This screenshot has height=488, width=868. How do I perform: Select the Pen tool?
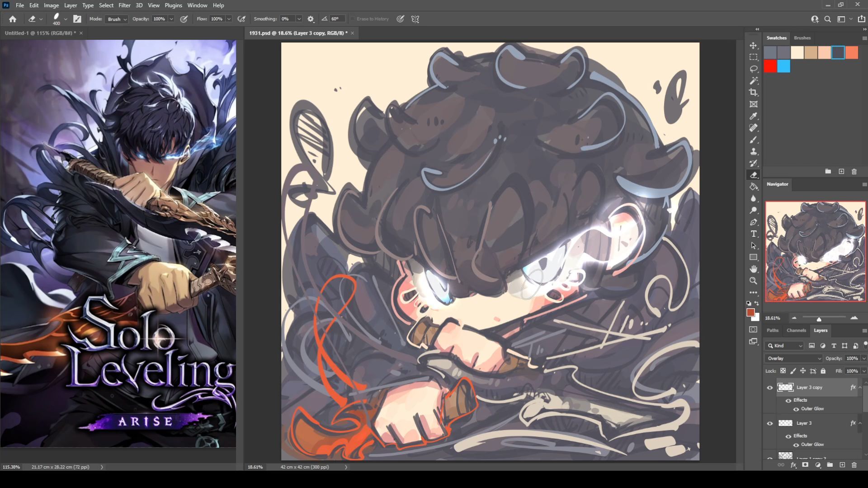click(753, 222)
